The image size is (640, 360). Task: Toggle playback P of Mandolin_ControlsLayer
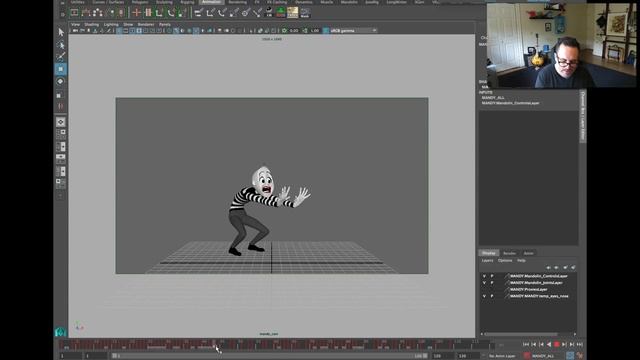pos(492,276)
